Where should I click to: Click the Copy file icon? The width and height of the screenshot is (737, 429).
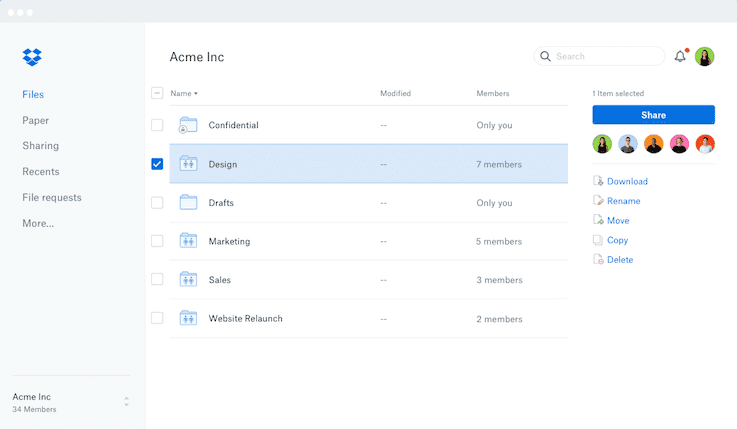[x=598, y=240]
